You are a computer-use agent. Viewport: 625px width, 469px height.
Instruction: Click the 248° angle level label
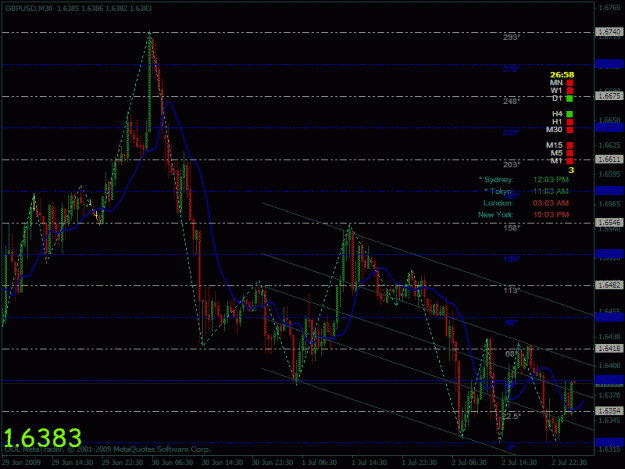pyautogui.click(x=511, y=101)
